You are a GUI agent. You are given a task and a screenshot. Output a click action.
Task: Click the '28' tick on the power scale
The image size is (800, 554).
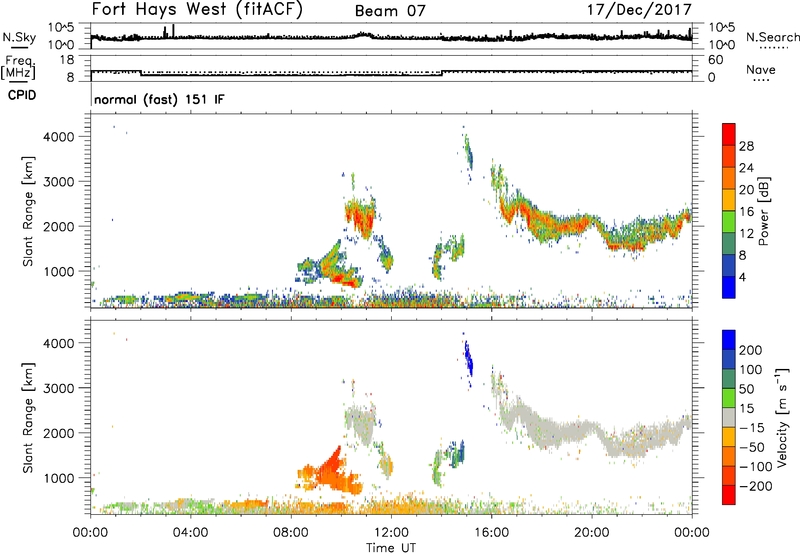pos(746,146)
